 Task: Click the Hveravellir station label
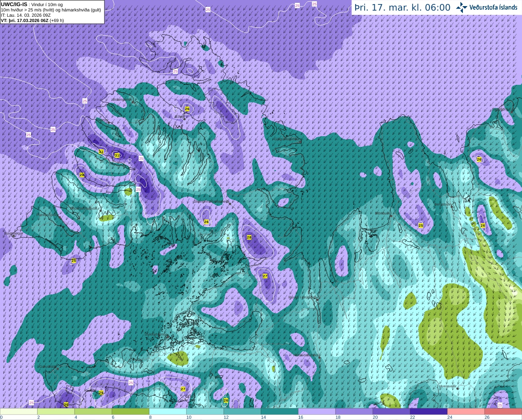[448, 386]
